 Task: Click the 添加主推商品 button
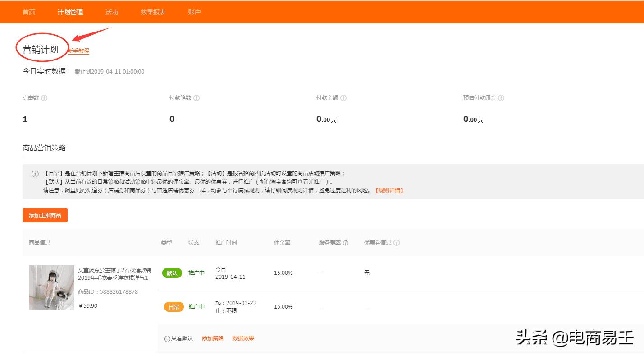pyautogui.click(x=45, y=215)
